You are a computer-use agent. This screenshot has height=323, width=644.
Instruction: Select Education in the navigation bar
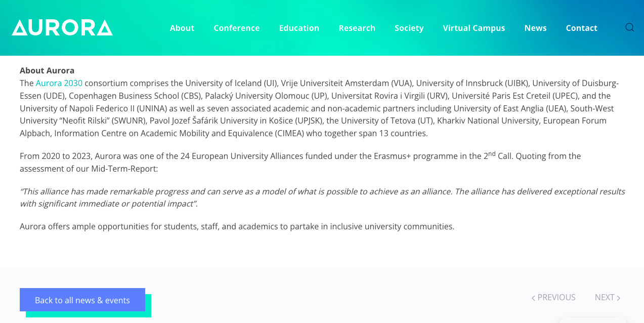click(299, 28)
